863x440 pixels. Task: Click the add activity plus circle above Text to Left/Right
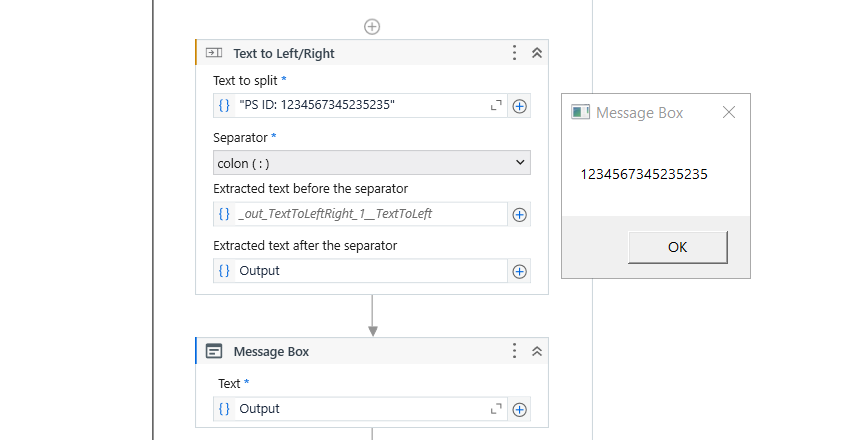pyautogui.click(x=372, y=26)
